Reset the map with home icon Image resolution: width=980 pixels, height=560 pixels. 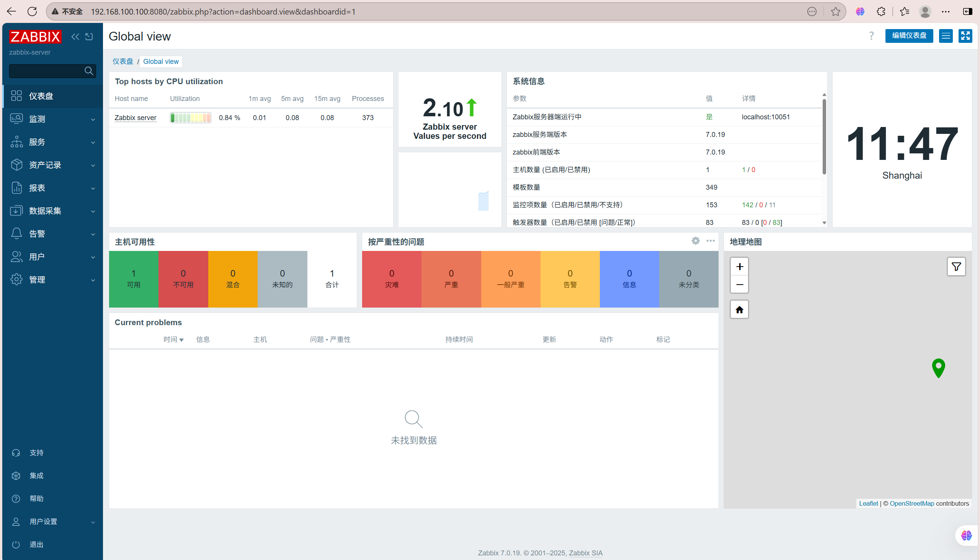[739, 309]
